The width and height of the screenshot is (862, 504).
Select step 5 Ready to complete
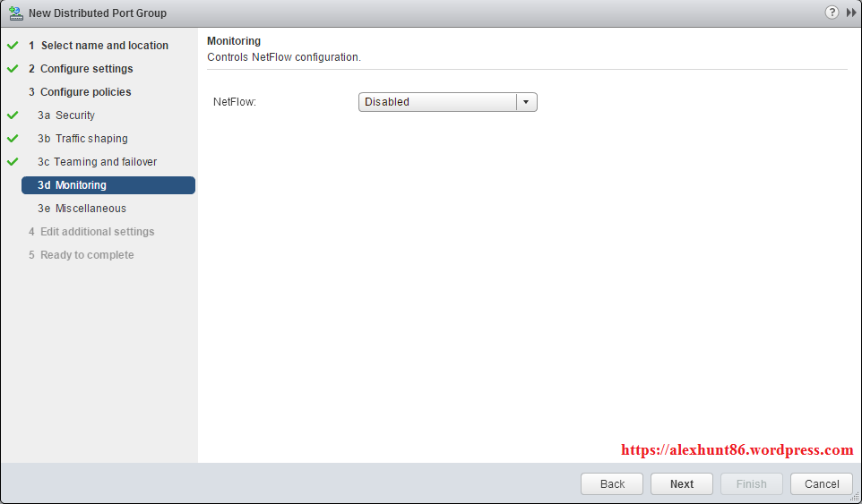point(82,255)
